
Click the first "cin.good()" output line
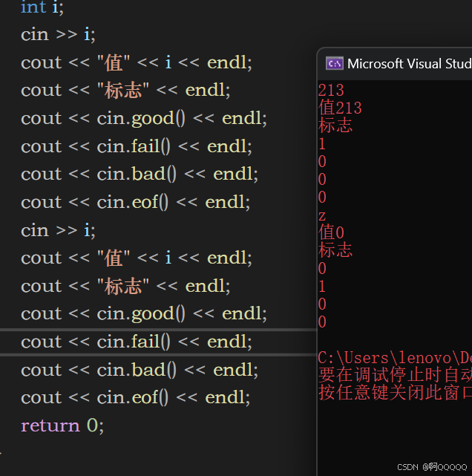(x=144, y=118)
